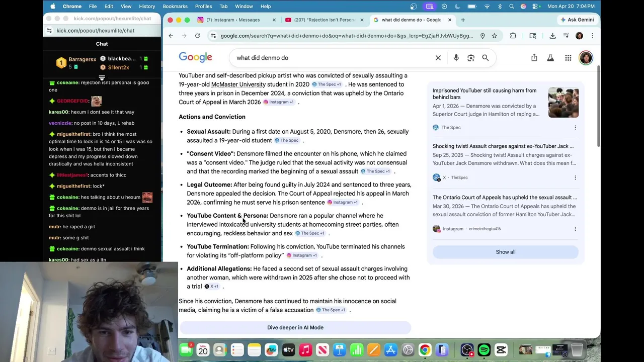Open the Chrome app menu
This screenshot has height=362, width=644.
tap(72, 6)
